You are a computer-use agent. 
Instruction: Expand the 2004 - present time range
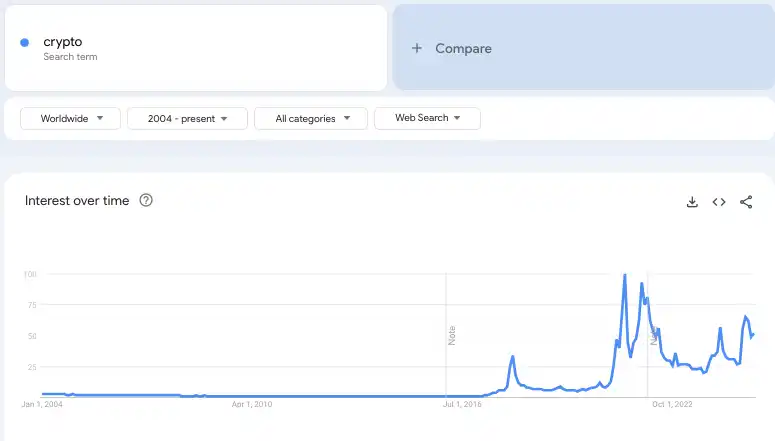[x=188, y=118]
